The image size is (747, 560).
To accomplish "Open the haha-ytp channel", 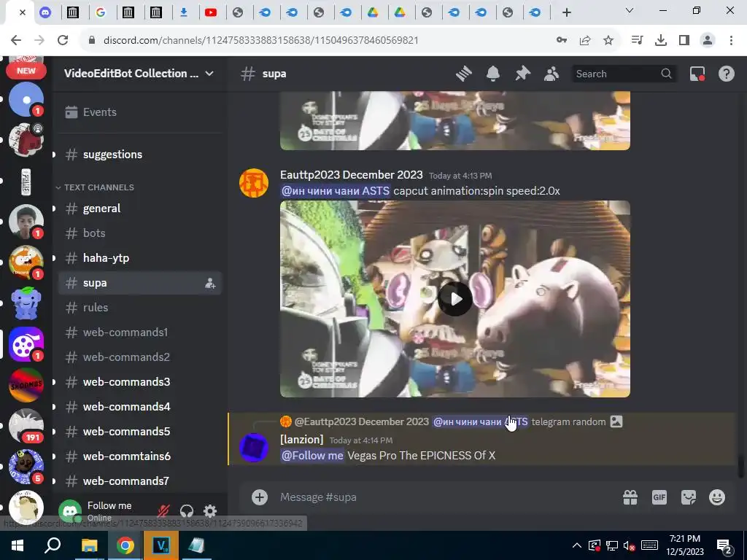I will point(139,258).
